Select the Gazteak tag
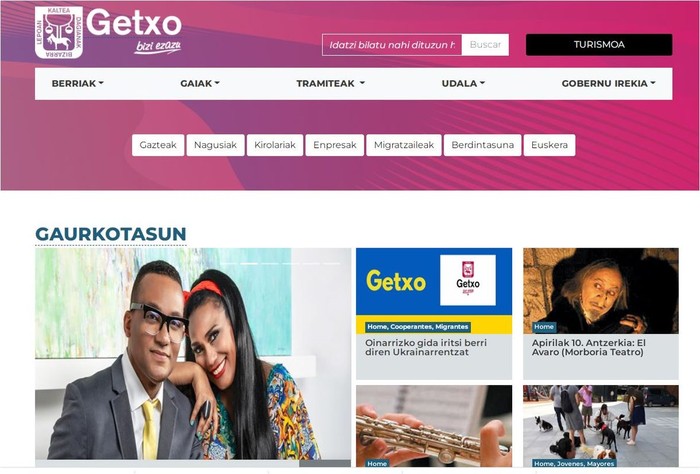 (158, 145)
